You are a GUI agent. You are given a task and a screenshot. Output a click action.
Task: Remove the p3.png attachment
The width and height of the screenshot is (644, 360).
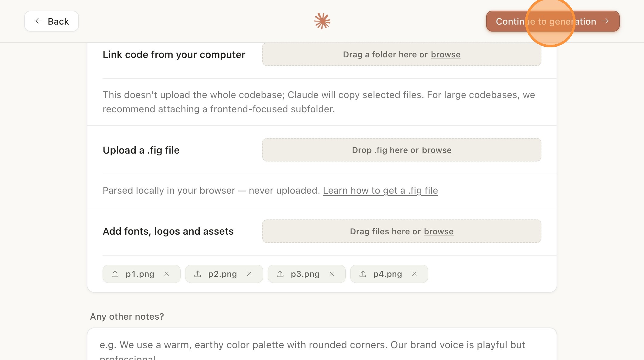coord(332,274)
